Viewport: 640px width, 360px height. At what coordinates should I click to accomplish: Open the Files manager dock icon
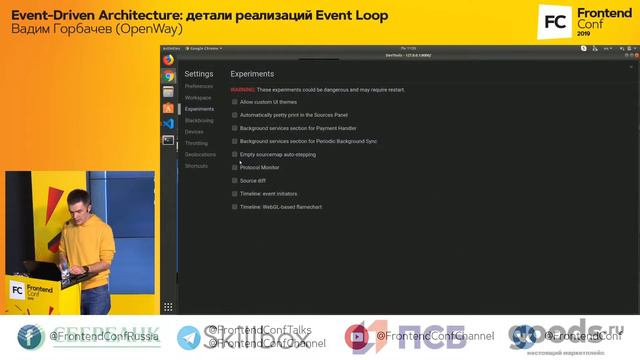(x=169, y=92)
